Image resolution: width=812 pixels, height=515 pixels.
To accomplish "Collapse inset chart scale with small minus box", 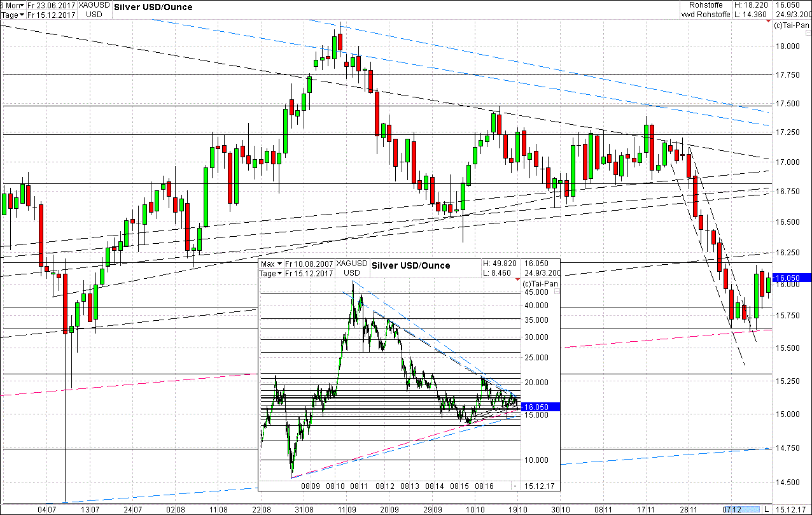I will (557, 292).
